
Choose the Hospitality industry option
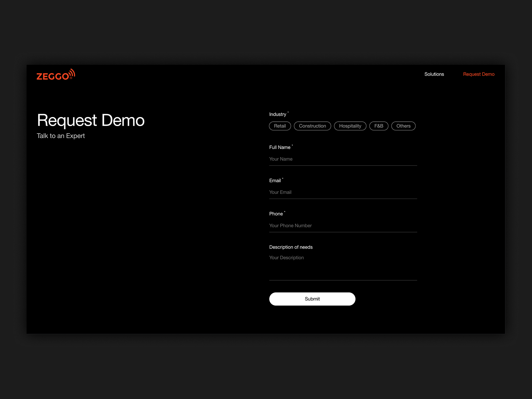click(350, 126)
